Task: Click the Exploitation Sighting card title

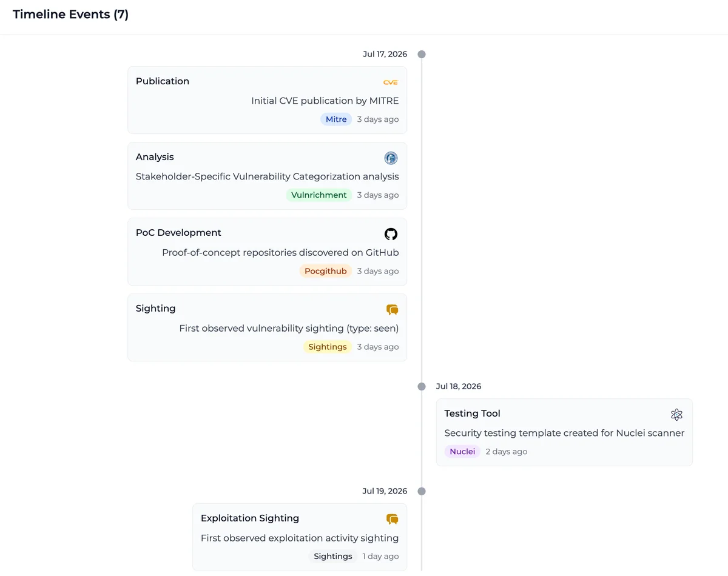Action: point(250,518)
